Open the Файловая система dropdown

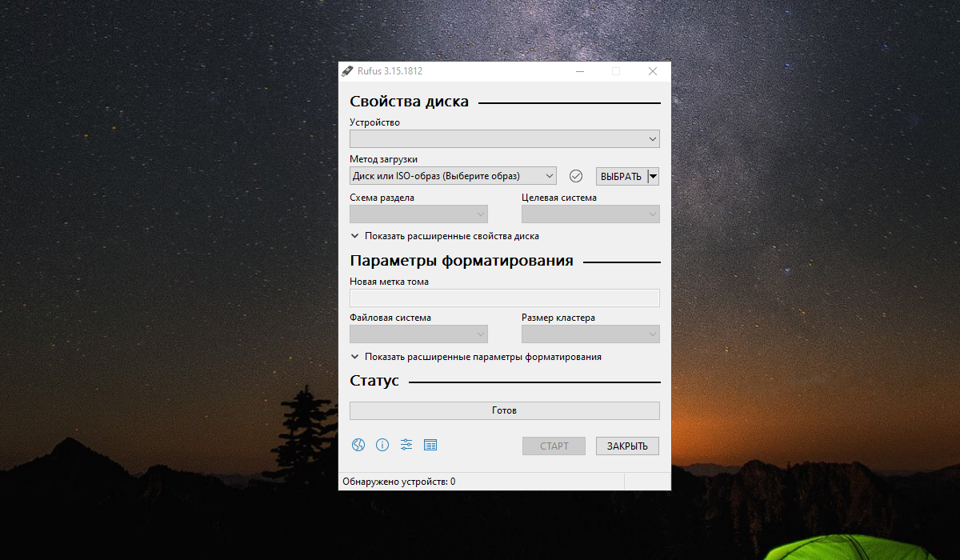tap(418, 334)
